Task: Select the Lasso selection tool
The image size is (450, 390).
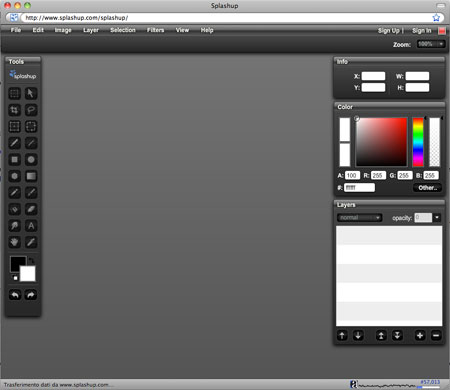Action: click(x=31, y=110)
